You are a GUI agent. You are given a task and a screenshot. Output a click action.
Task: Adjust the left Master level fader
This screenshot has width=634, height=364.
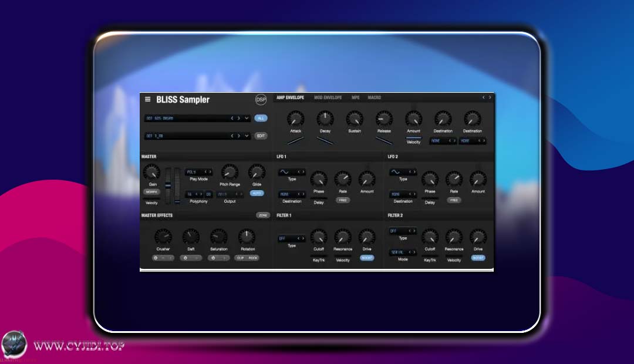[168, 186]
